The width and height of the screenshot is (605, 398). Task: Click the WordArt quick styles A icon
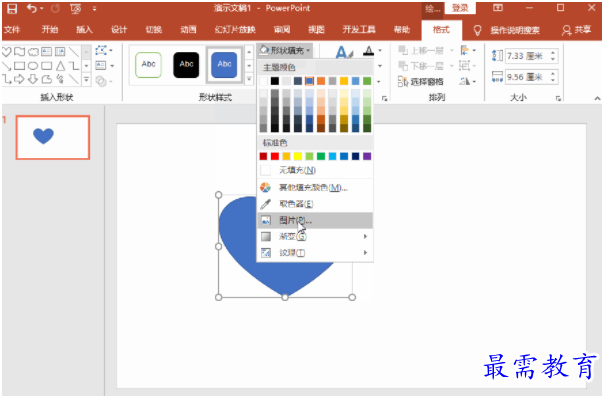[344, 52]
